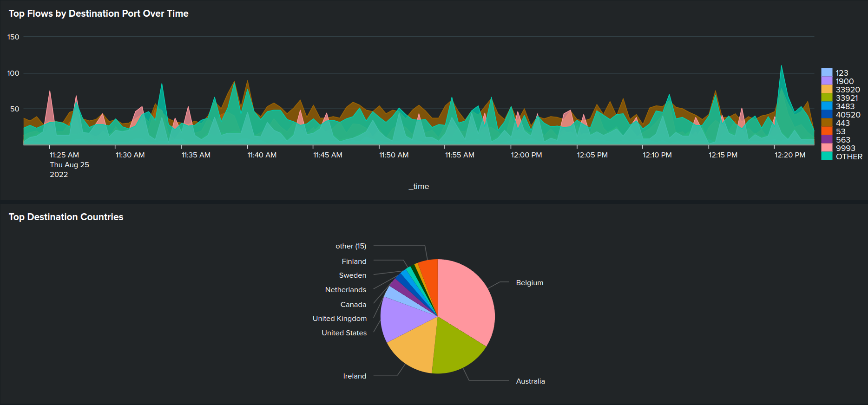Click the "563" port legend label
Image resolution: width=868 pixels, height=405 pixels.
(x=843, y=140)
